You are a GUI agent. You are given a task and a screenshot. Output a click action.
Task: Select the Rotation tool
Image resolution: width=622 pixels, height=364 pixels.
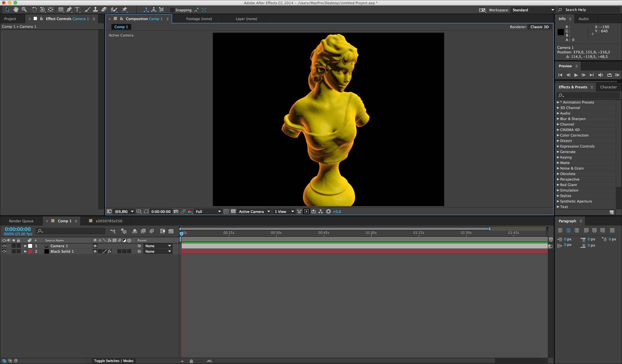[34, 10]
